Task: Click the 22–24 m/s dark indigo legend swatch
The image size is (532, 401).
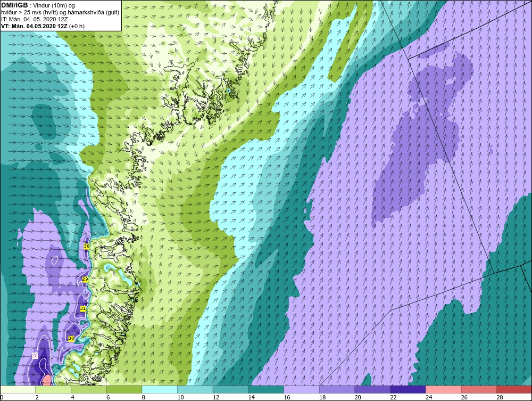Action: pos(408,389)
